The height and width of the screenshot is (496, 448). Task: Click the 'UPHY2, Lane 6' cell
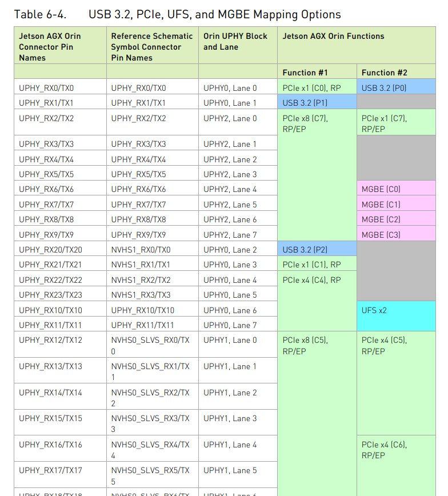click(x=238, y=218)
